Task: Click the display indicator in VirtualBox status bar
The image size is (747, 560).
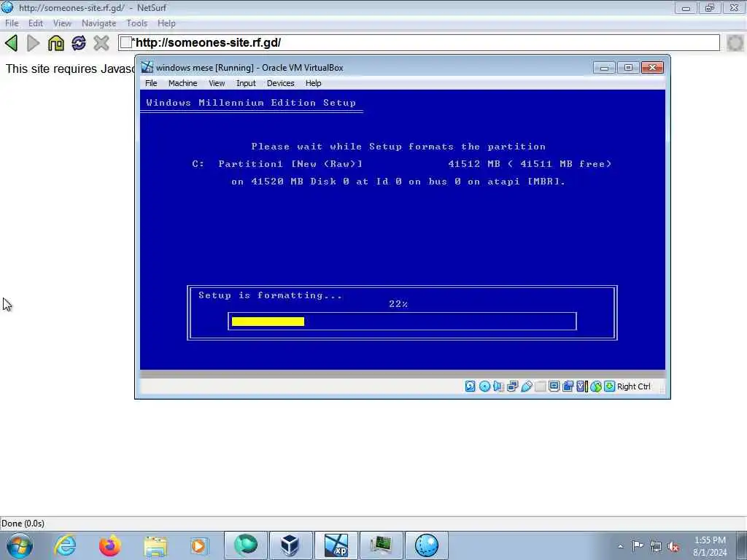Action: click(554, 386)
